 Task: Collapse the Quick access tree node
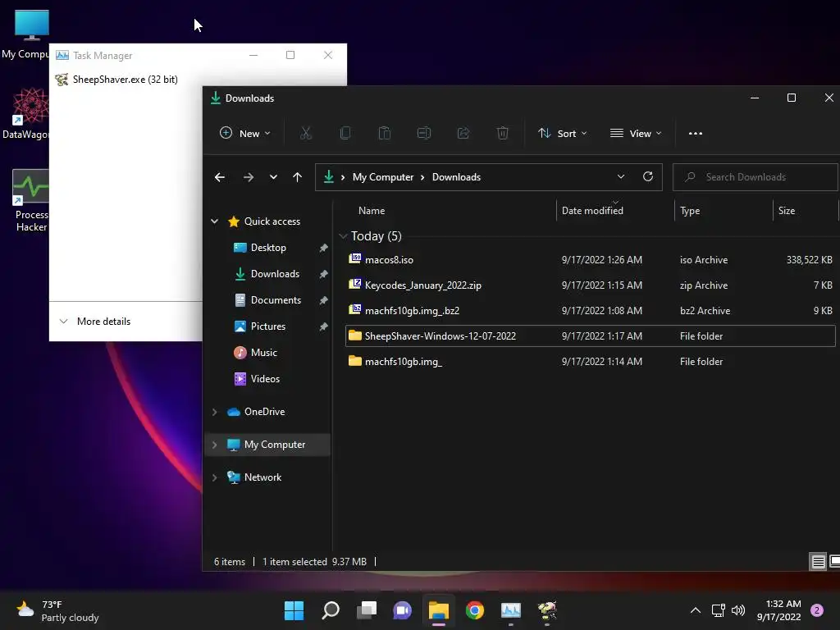(214, 221)
